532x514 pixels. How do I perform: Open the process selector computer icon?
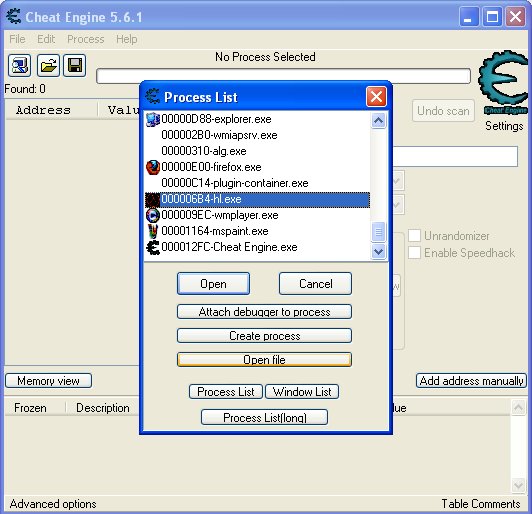coord(19,65)
